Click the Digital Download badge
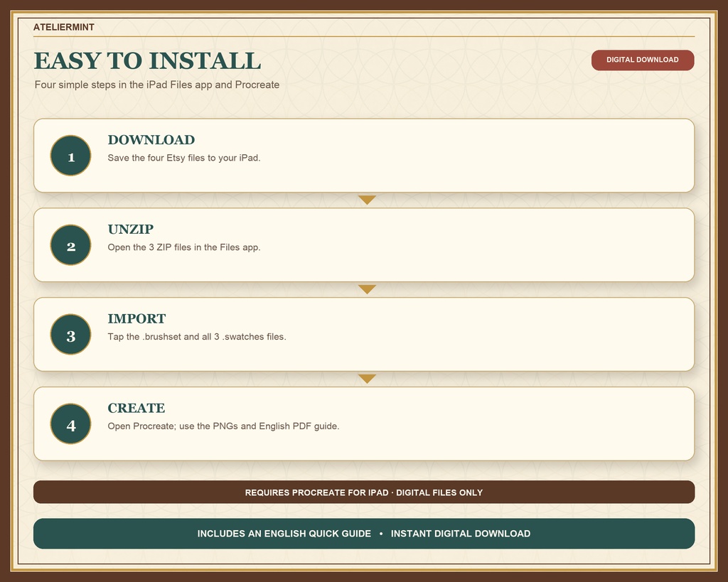Screen dimensions: 728x582 pos(643,60)
